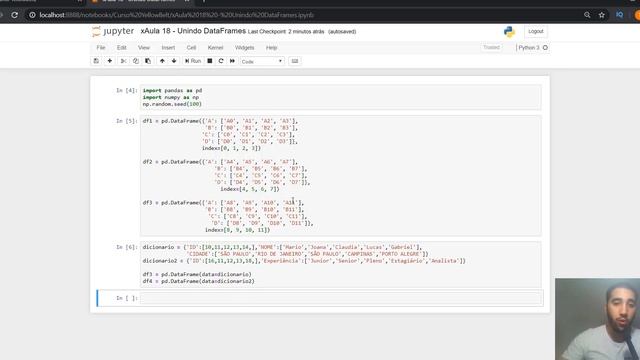
Task: Click the kernel idle circle indicator
Action: pyautogui.click(x=545, y=48)
